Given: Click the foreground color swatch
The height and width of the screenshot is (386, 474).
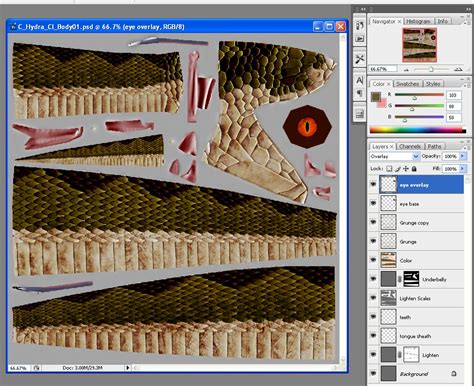Looking at the screenshot, I should (376, 97).
